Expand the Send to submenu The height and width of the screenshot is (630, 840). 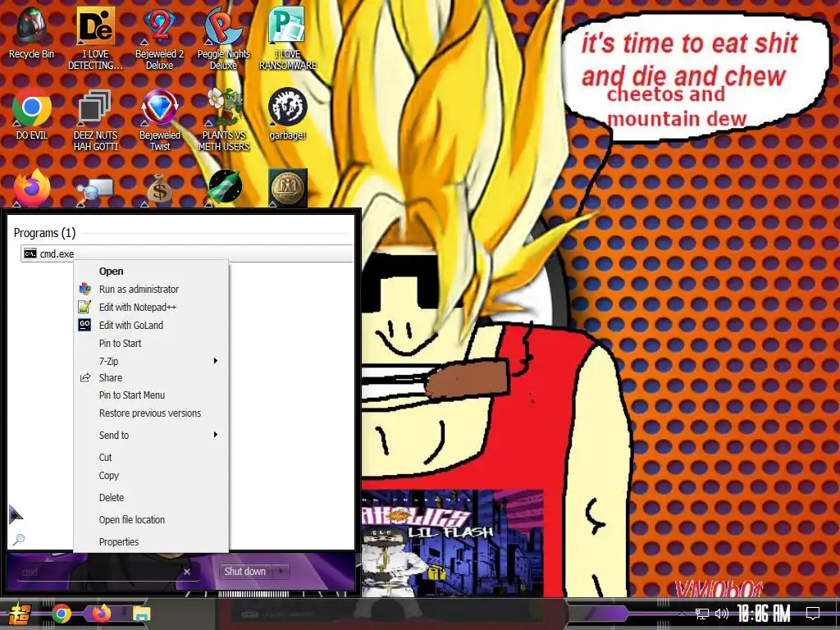tap(151, 435)
